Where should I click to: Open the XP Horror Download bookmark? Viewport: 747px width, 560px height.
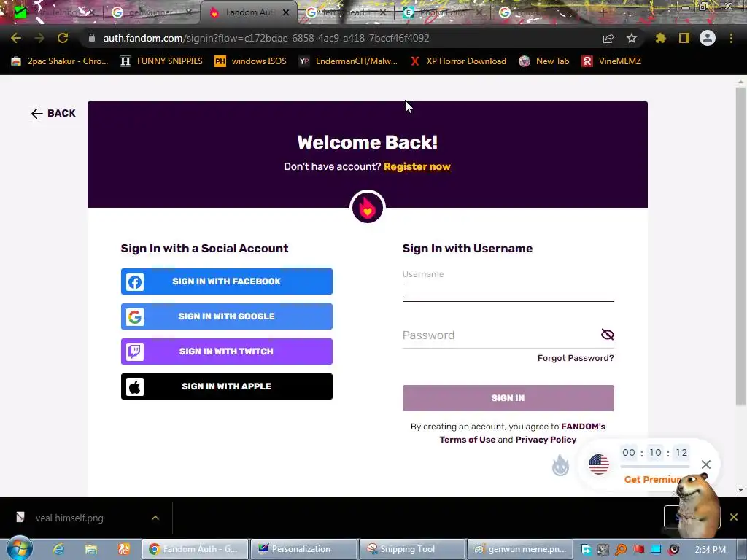pos(458,61)
